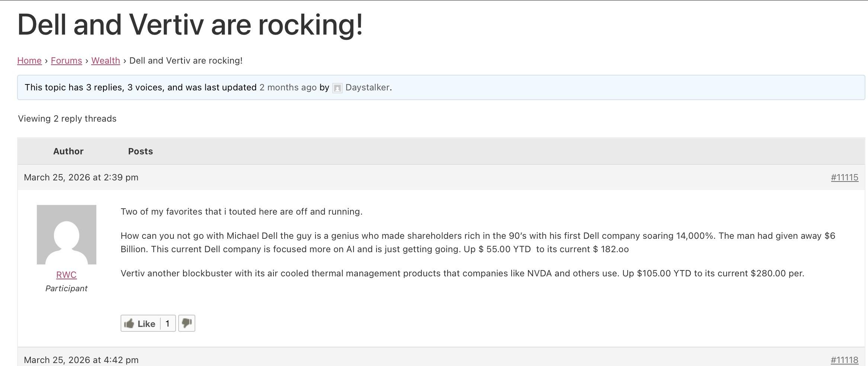Click the 'Posts' column header
Image resolution: width=868 pixels, height=366 pixels.
(141, 151)
